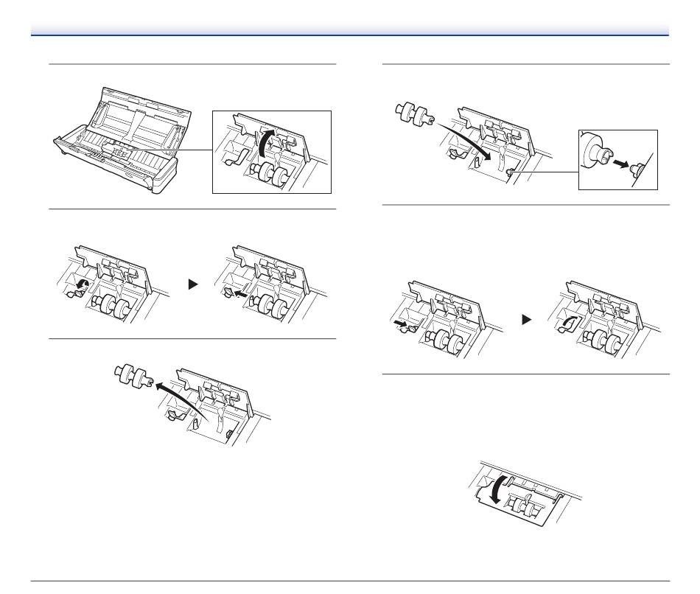This screenshot has height=594, width=700.
Task: Click the roller cover closing illustration
Action: click(x=526, y=494)
